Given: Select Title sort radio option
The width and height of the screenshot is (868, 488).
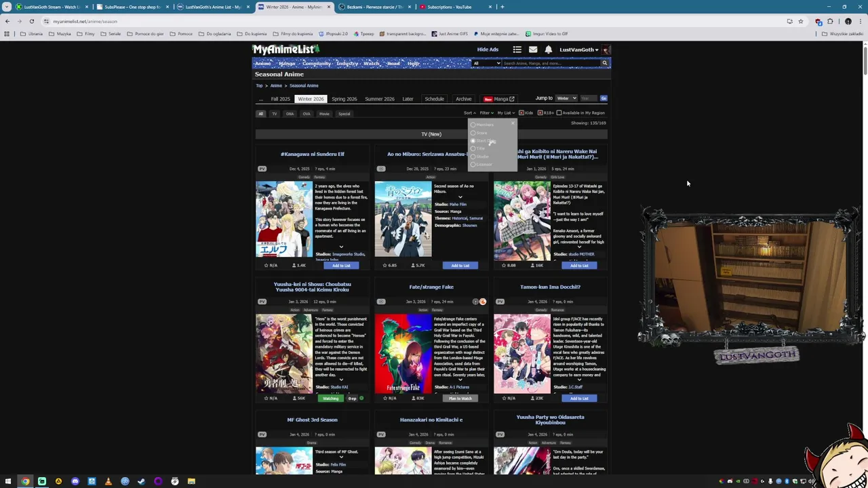Looking at the screenshot, I should (473, 148).
